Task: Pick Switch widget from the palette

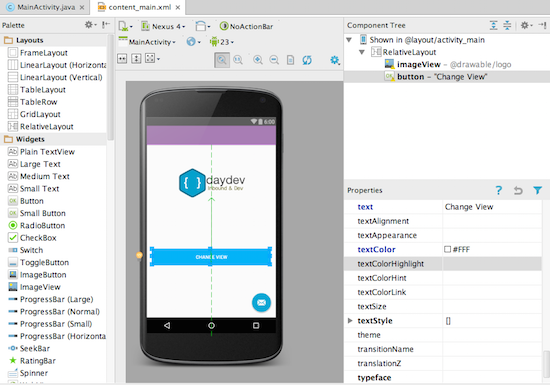Action: pyautogui.click(x=26, y=250)
